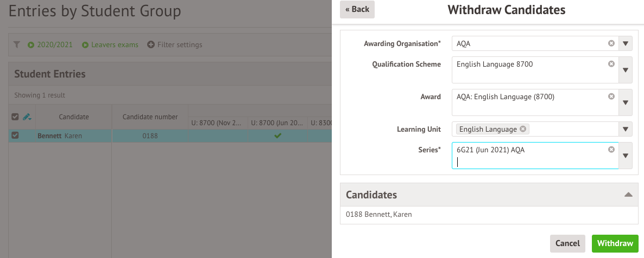Collapse the Candidates section

coord(628,195)
